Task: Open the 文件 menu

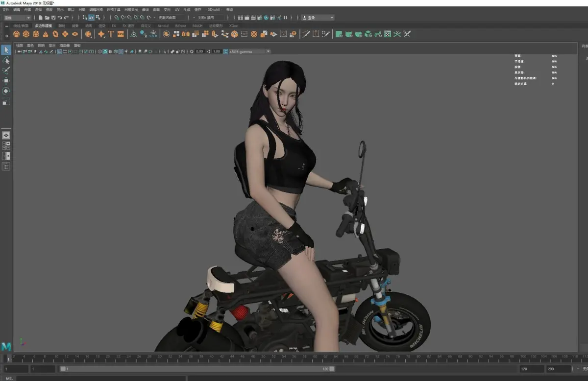Action: click(x=6, y=9)
